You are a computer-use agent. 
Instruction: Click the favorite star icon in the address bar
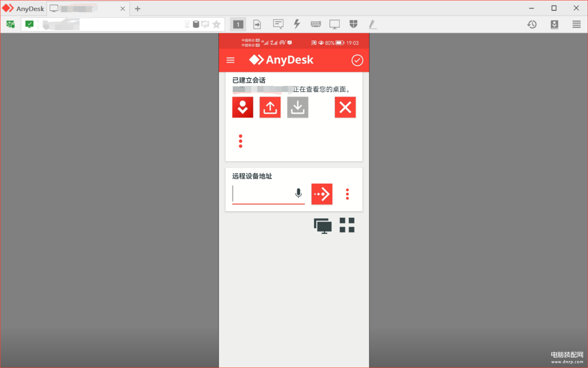216,24
